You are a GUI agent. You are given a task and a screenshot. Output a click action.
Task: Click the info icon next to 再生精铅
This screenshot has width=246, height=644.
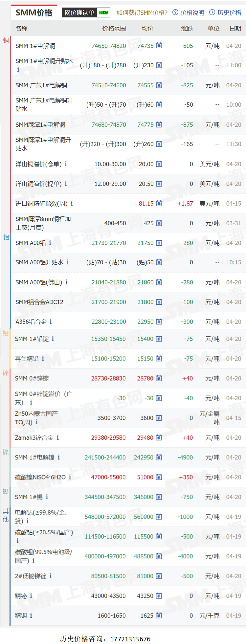(x=43, y=359)
